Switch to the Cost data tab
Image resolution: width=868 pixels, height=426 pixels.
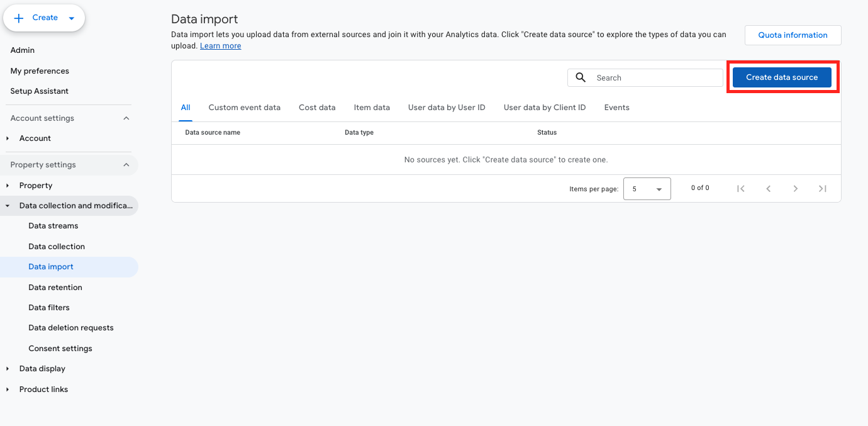[x=317, y=108]
